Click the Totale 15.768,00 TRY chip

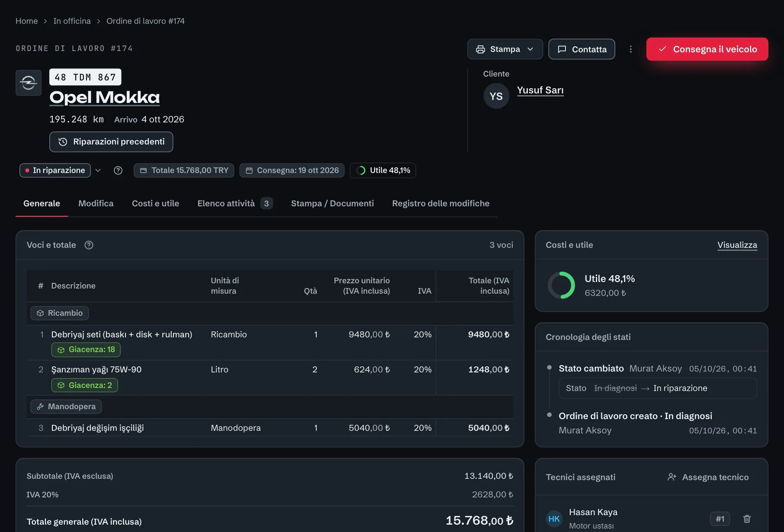pyautogui.click(x=184, y=170)
